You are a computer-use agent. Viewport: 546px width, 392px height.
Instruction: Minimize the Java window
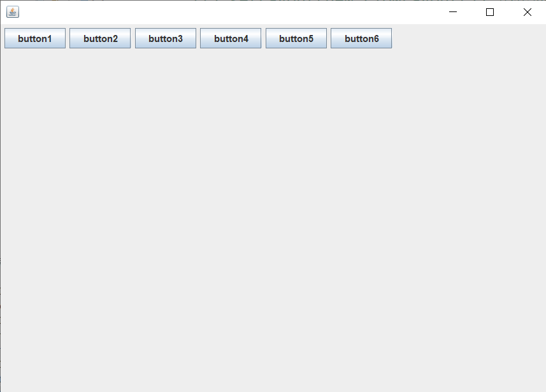click(453, 12)
